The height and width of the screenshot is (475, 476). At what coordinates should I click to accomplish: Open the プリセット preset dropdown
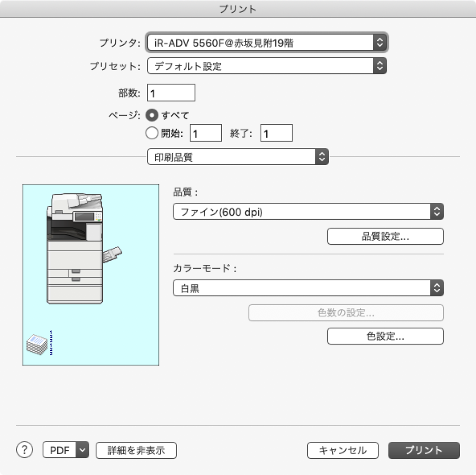(267, 66)
